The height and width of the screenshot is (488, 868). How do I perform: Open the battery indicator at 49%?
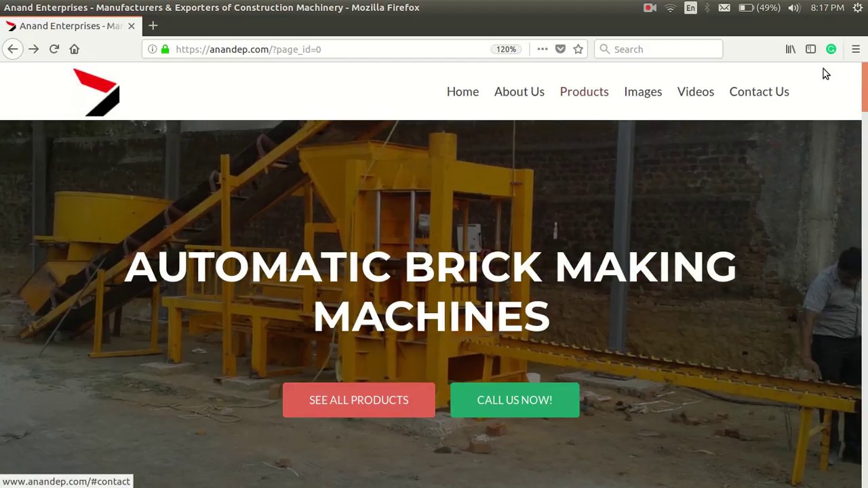tap(759, 7)
